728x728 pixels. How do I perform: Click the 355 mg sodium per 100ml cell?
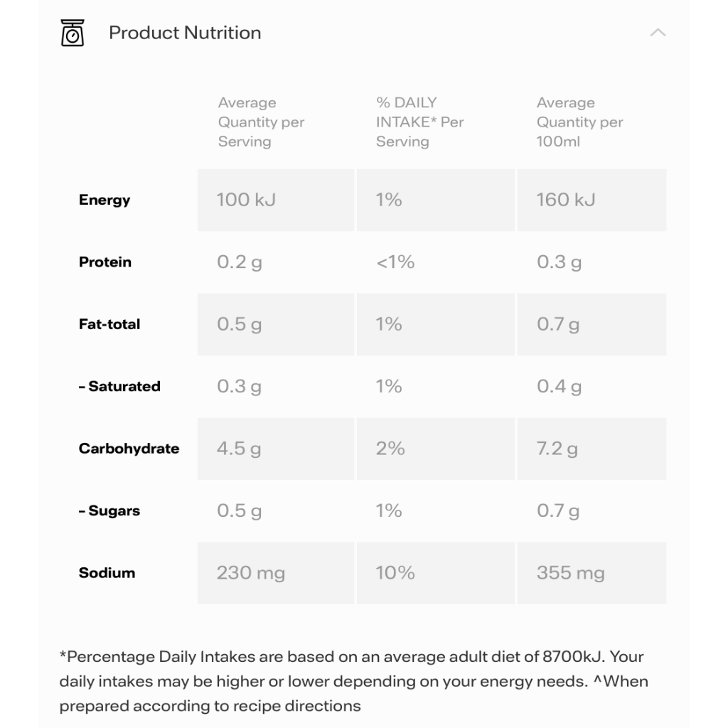point(592,573)
